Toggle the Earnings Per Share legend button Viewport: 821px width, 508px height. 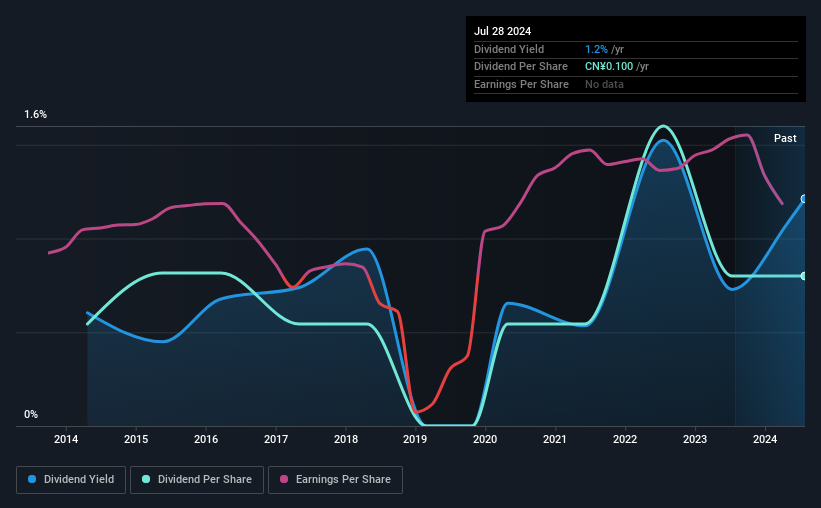pyautogui.click(x=335, y=480)
